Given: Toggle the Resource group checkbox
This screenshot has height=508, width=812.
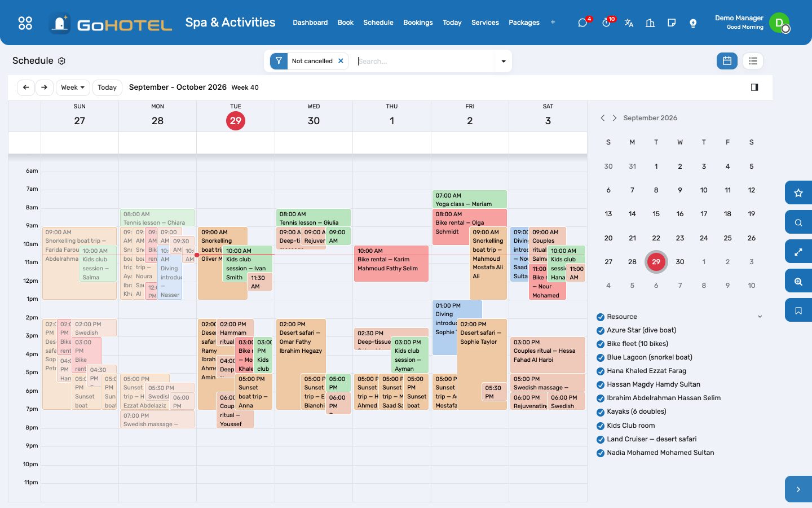Looking at the screenshot, I should 601,317.
